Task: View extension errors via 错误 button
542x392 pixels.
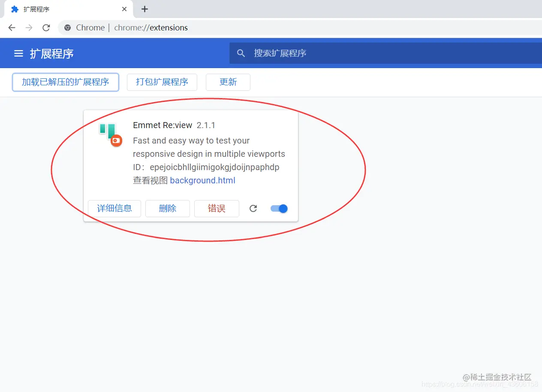Action: click(217, 208)
